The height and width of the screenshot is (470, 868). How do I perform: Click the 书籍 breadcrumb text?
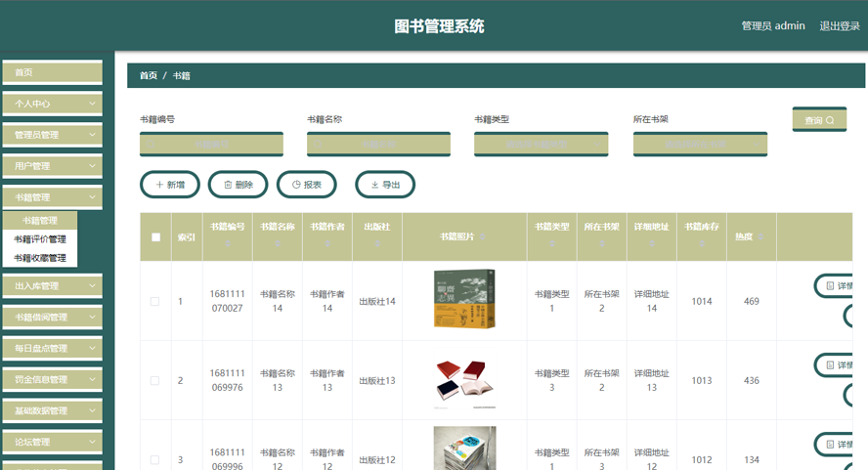coord(181,75)
